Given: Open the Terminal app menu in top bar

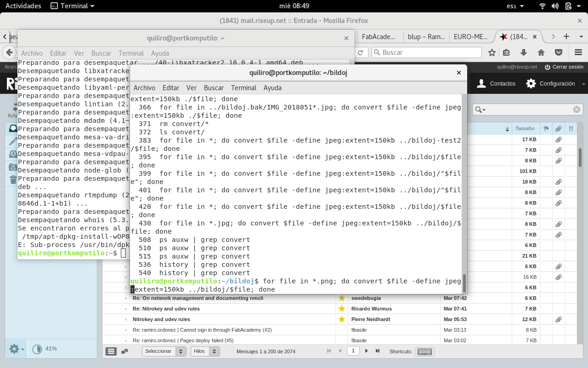Looking at the screenshot, I should 73,6.
